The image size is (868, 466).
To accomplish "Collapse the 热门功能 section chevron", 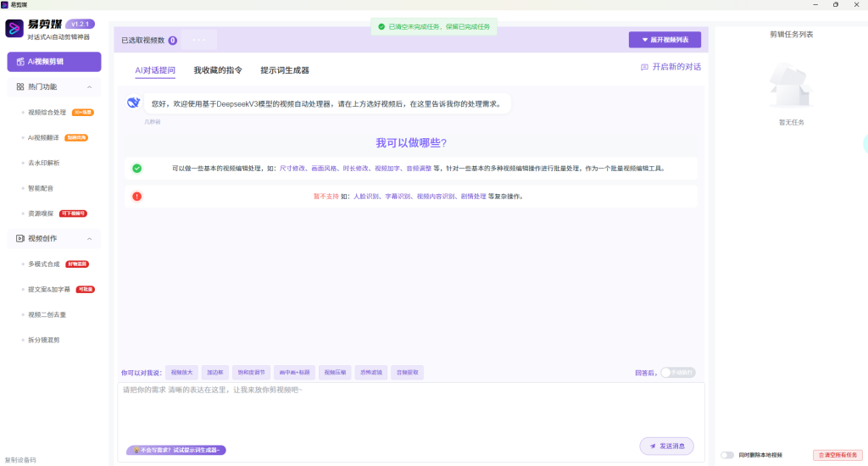I will pyautogui.click(x=90, y=86).
